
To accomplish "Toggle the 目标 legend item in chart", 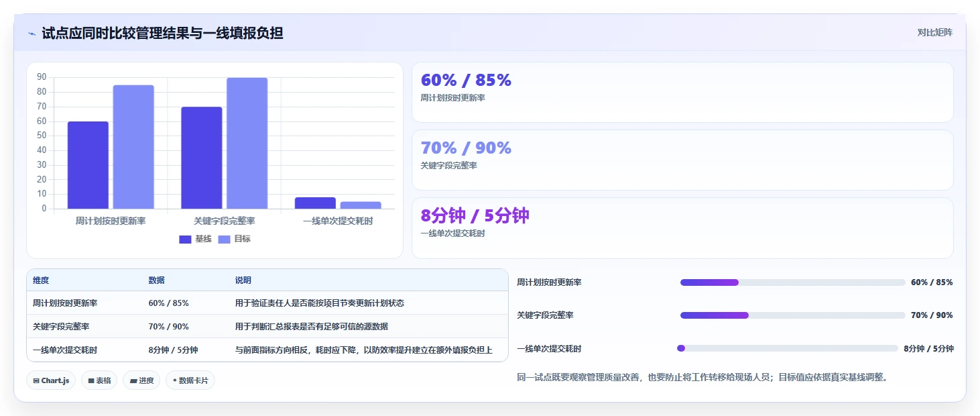I will click(x=235, y=239).
